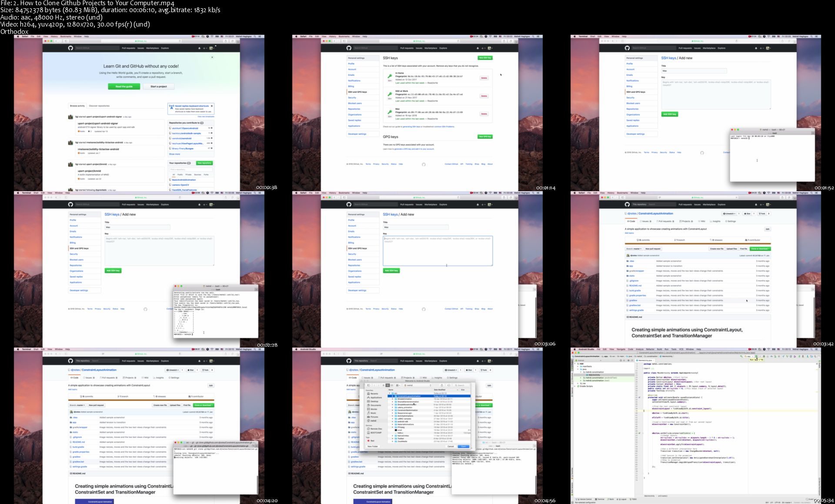Click 'Upload files' in the 00:03:42 frame
This screenshot has width=835, height=504.
pos(732,249)
